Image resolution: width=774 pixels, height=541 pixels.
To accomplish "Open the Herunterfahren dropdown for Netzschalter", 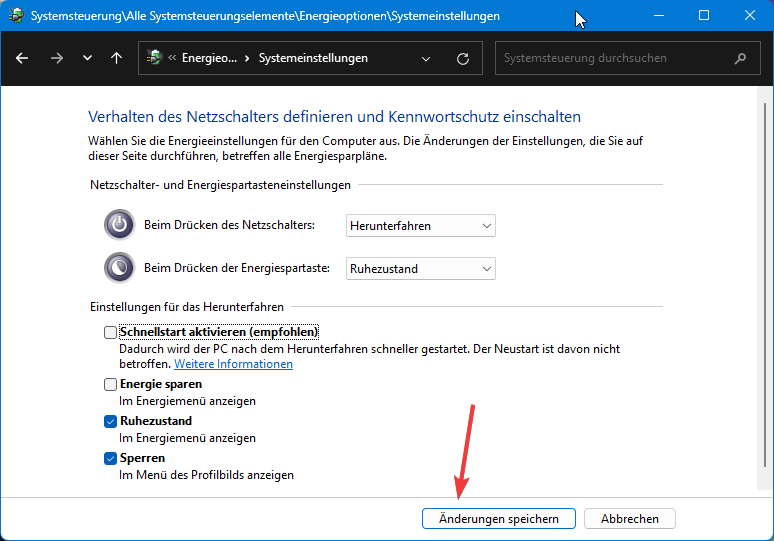I will pyautogui.click(x=421, y=226).
